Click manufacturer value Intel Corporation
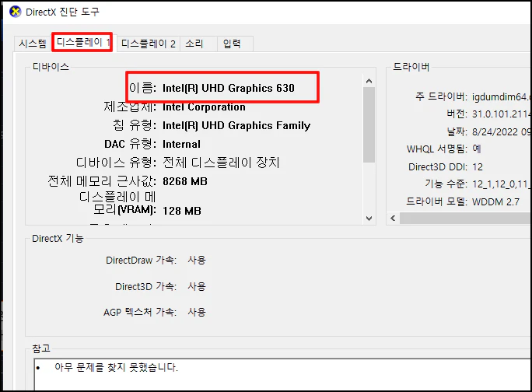This screenshot has height=392, width=532. (x=204, y=107)
